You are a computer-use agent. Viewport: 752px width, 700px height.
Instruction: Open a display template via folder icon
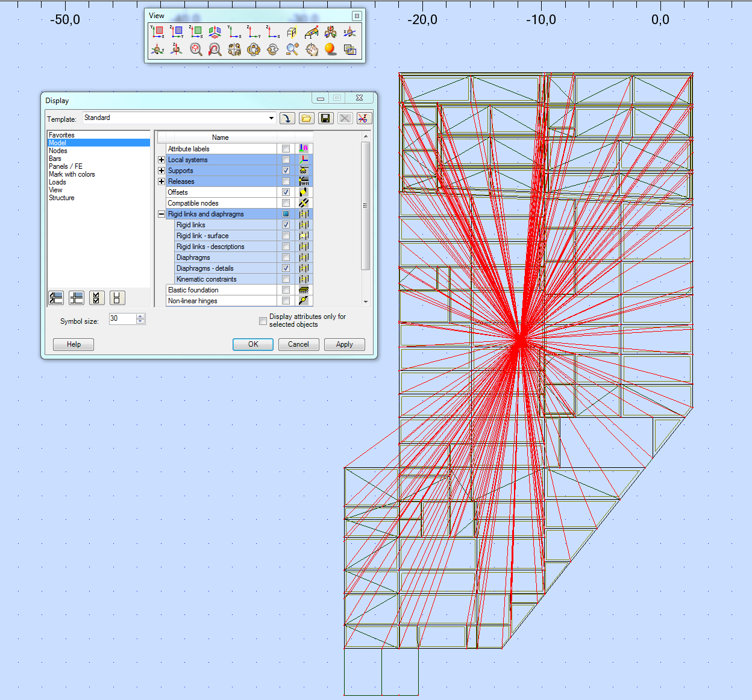pyautogui.click(x=306, y=118)
